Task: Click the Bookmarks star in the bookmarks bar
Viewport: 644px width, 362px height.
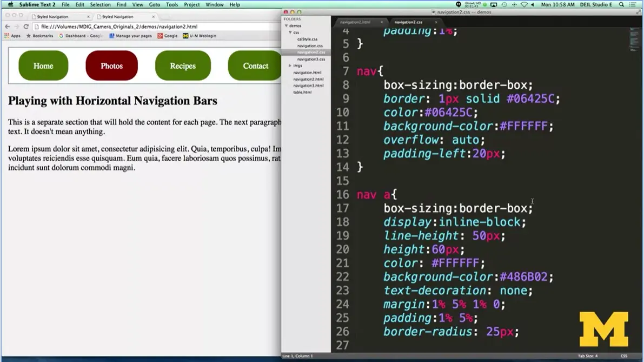Action: point(28,36)
